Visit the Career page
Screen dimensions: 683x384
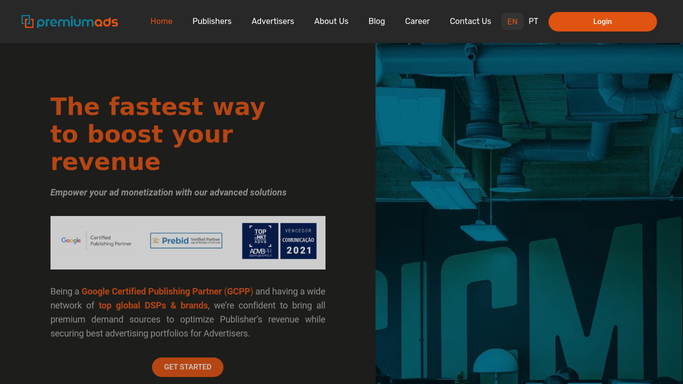click(417, 21)
